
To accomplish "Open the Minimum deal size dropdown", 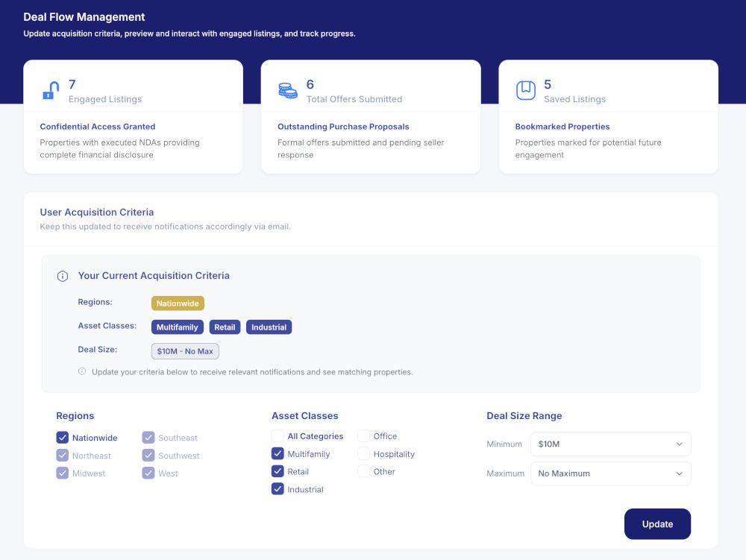I will tap(610, 444).
